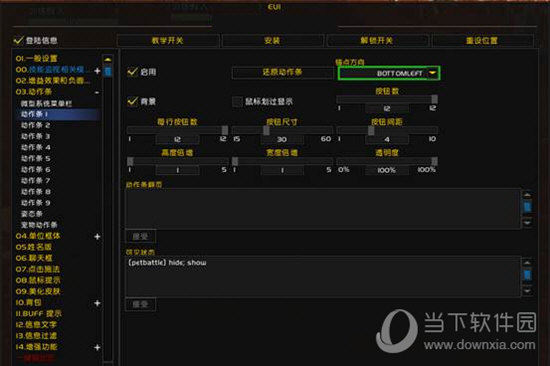The image size is (550, 366).
Task: Select 动作条 4 in the sidebar
Action: coord(35,147)
